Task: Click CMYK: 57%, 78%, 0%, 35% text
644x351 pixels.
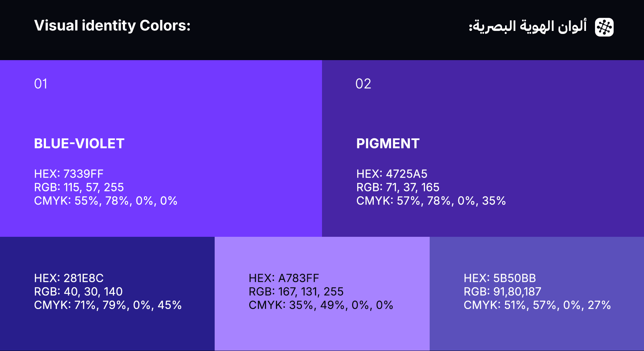Action: tap(431, 201)
